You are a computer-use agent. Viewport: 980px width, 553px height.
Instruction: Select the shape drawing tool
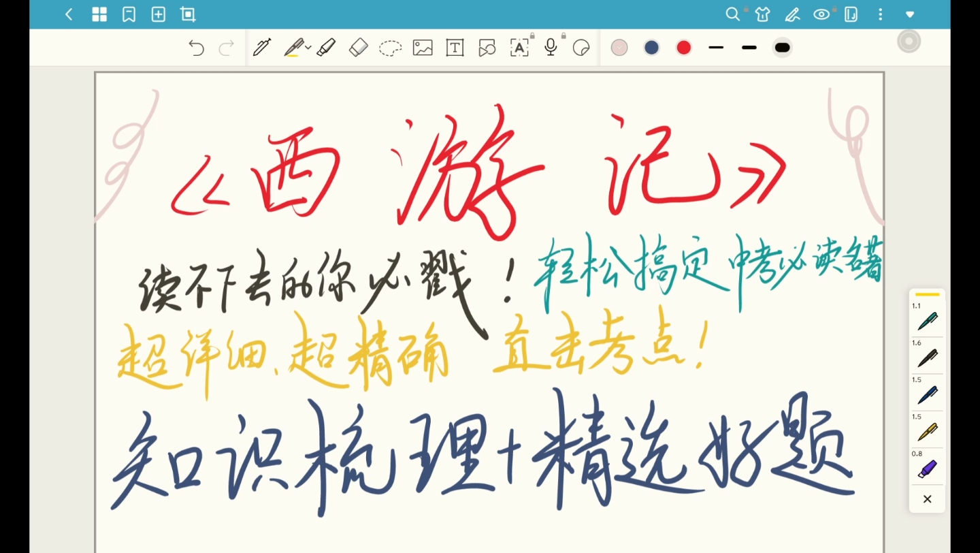[x=487, y=48]
